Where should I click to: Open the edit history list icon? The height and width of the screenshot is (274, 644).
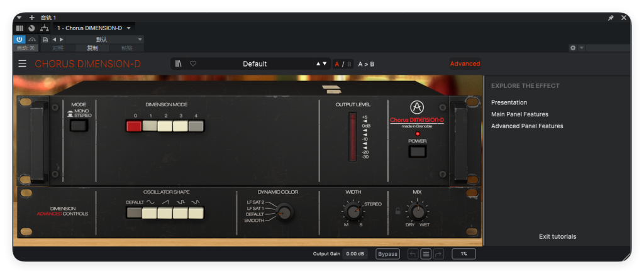tap(426, 254)
